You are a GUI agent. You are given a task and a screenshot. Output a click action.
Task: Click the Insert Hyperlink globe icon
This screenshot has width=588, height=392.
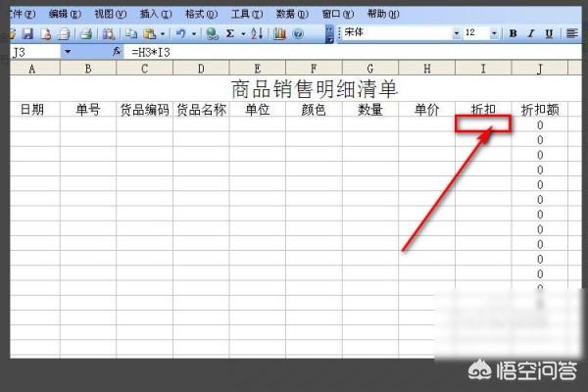[213, 34]
